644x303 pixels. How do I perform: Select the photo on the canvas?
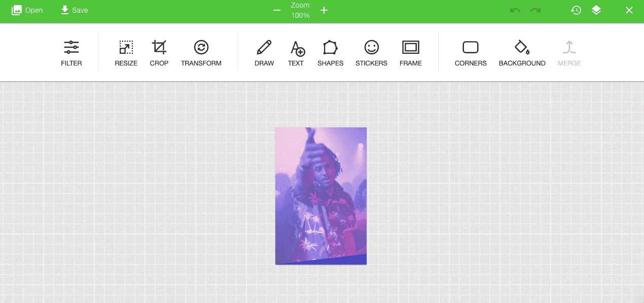point(321,196)
